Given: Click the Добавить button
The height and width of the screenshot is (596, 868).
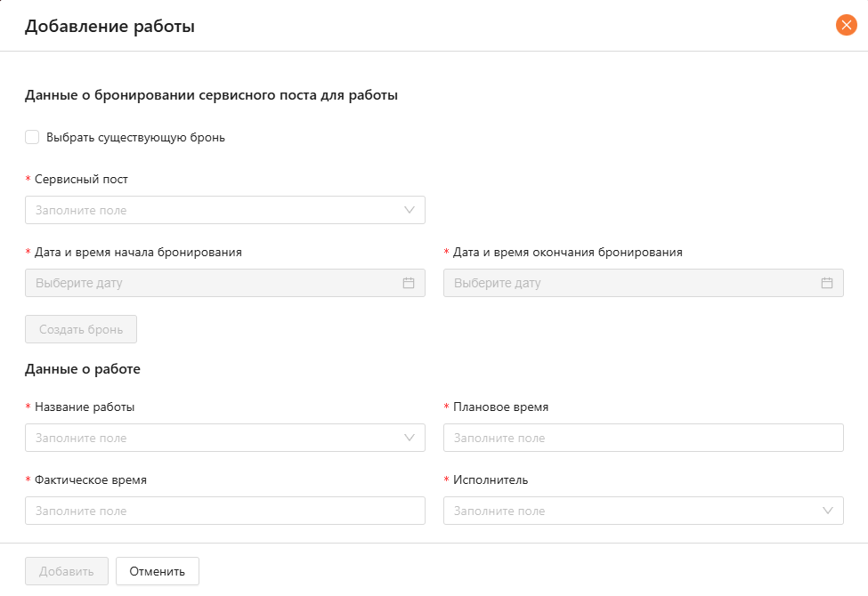Looking at the screenshot, I should pos(67,571).
